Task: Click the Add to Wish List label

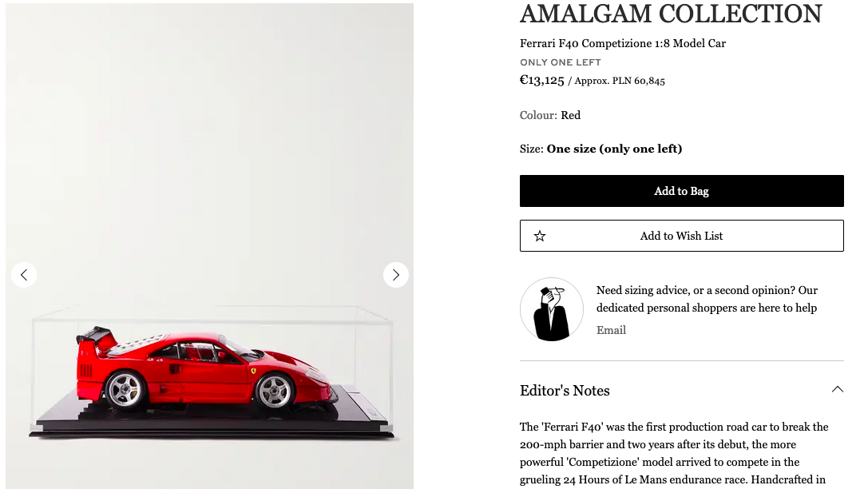Action: [681, 236]
